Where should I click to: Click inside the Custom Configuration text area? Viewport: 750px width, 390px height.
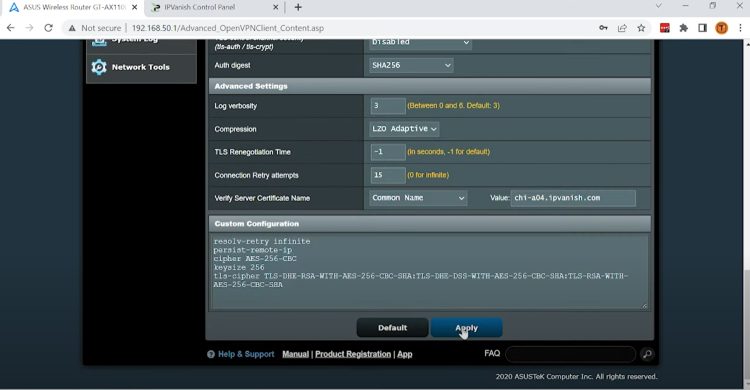click(429, 272)
